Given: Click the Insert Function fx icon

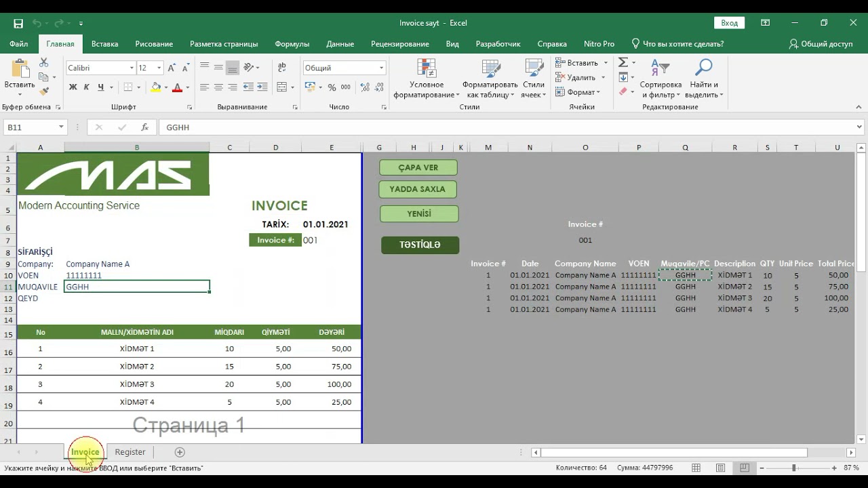Looking at the screenshot, I should point(144,127).
